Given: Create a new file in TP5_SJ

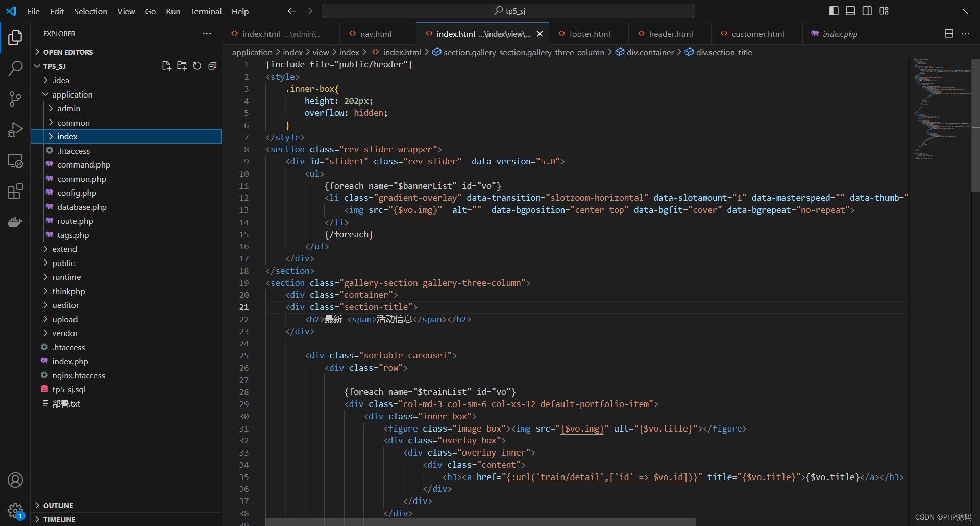Looking at the screenshot, I should (x=166, y=66).
